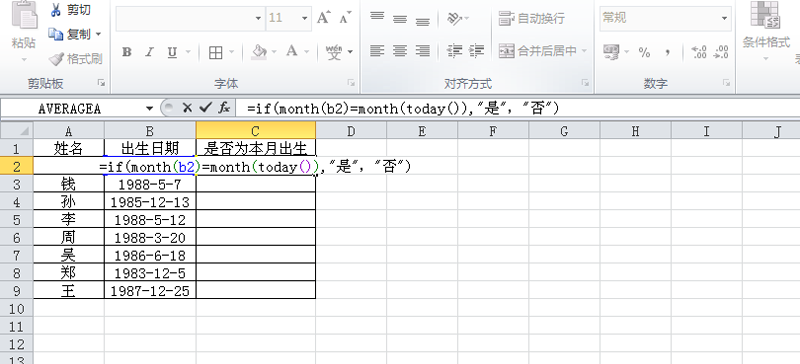Open the underline style dropdown arrow
This screenshot has height=364, width=800.
coord(188,52)
